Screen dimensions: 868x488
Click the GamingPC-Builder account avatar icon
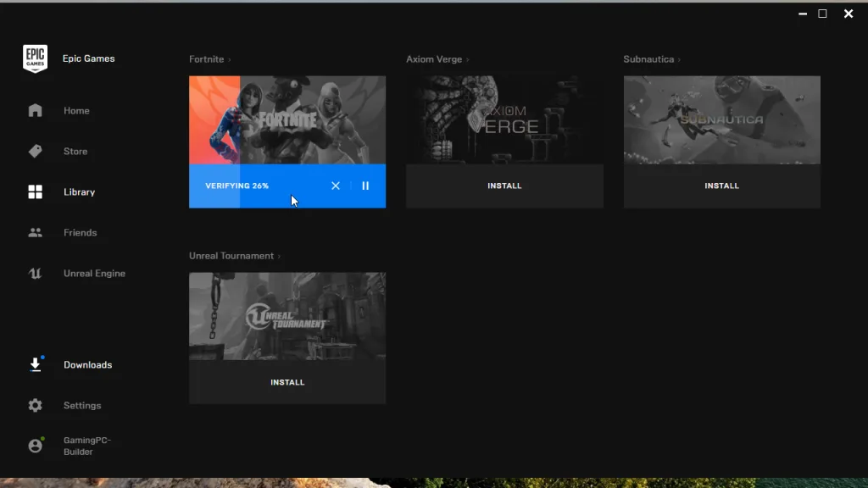[35, 446]
